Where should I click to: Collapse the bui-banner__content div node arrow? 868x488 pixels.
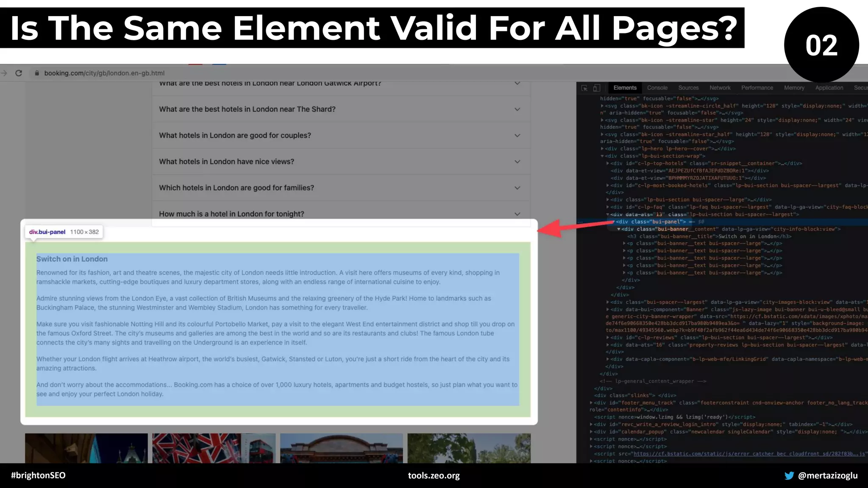pyautogui.click(x=618, y=229)
